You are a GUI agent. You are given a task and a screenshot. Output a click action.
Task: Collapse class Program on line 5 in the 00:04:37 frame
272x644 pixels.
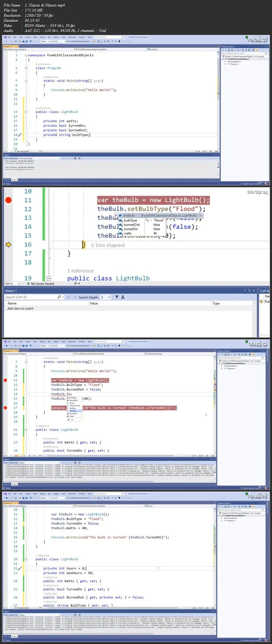tap(26, 68)
